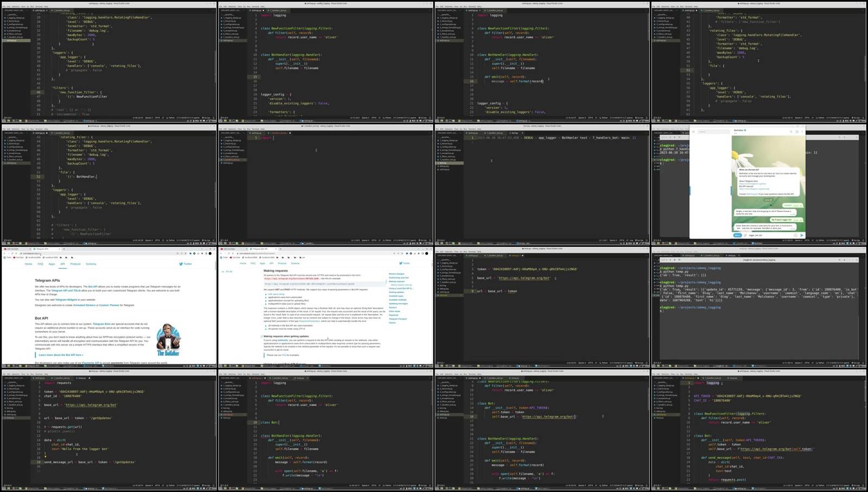The width and height of the screenshot is (868, 492).
Task: Open temp.py tab in requests code editor
Action: click(x=81, y=378)
